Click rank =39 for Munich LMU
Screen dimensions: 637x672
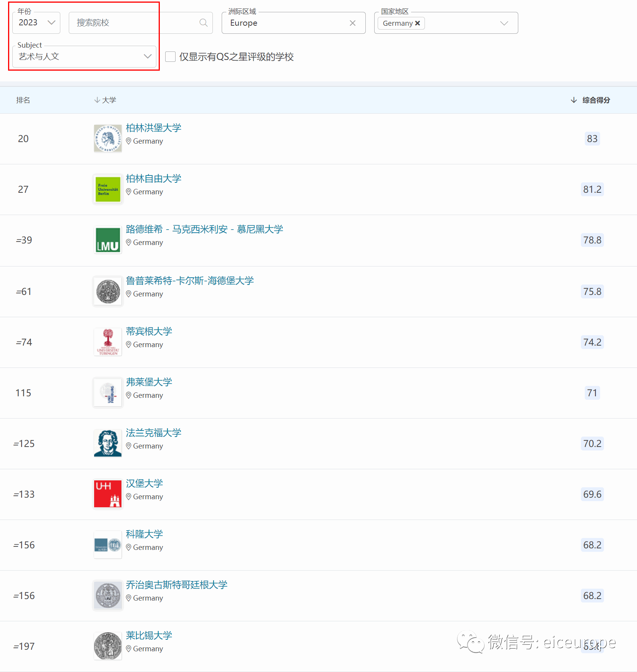(24, 240)
